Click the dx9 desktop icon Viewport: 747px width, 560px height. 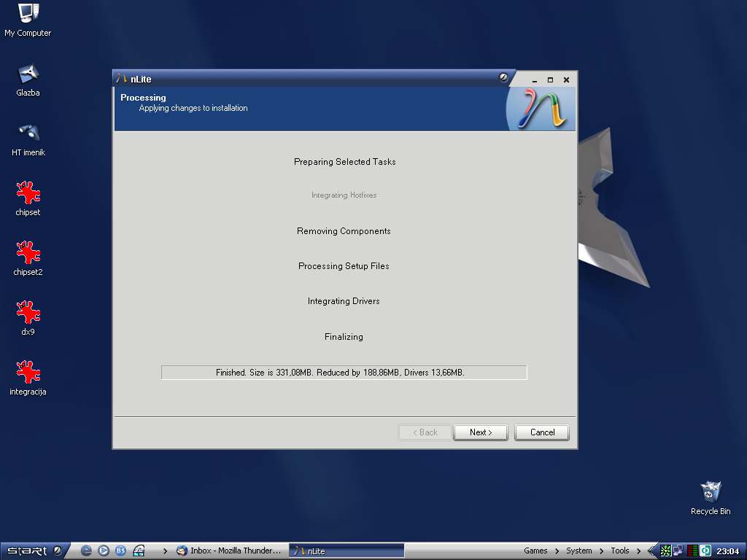[28, 314]
